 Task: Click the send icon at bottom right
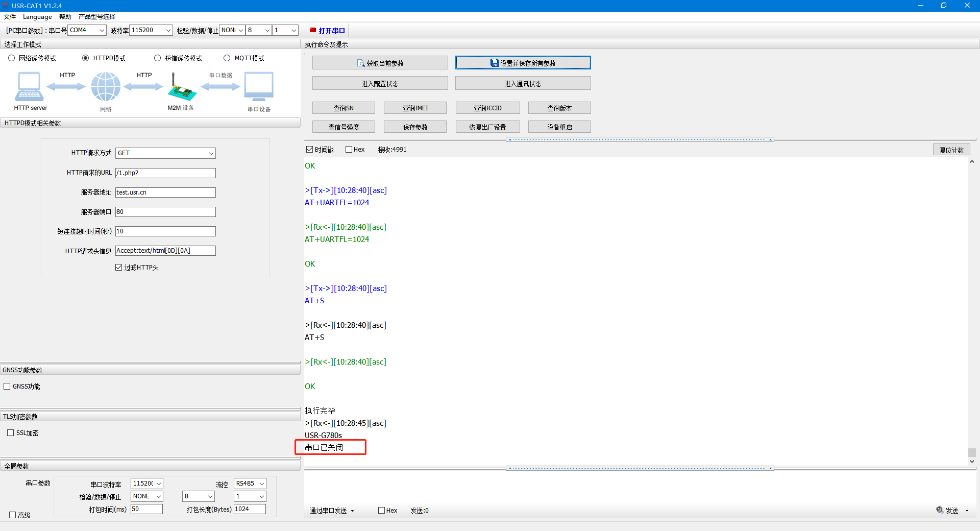tap(940, 510)
